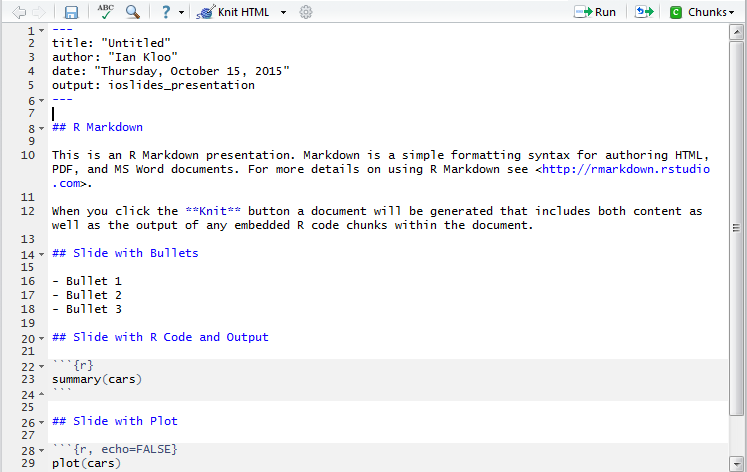Re-run previous code region icon
747x472 pixels.
(x=644, y=12)
